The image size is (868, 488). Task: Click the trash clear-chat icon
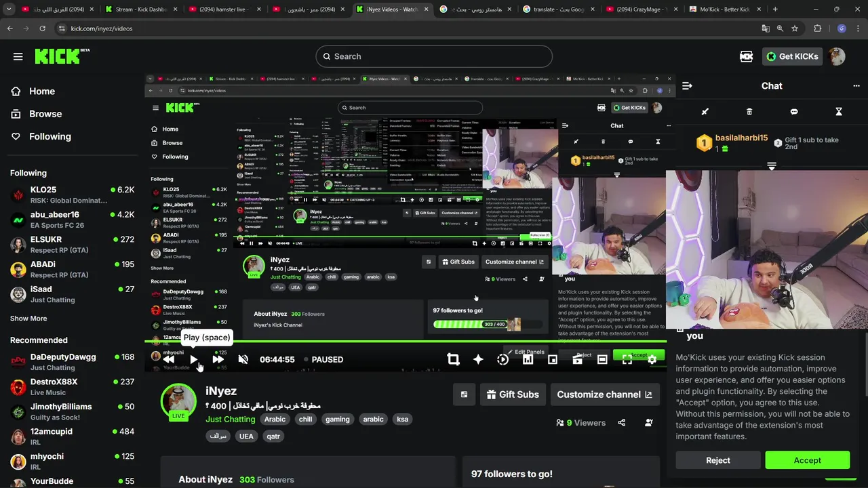point(749,112)
